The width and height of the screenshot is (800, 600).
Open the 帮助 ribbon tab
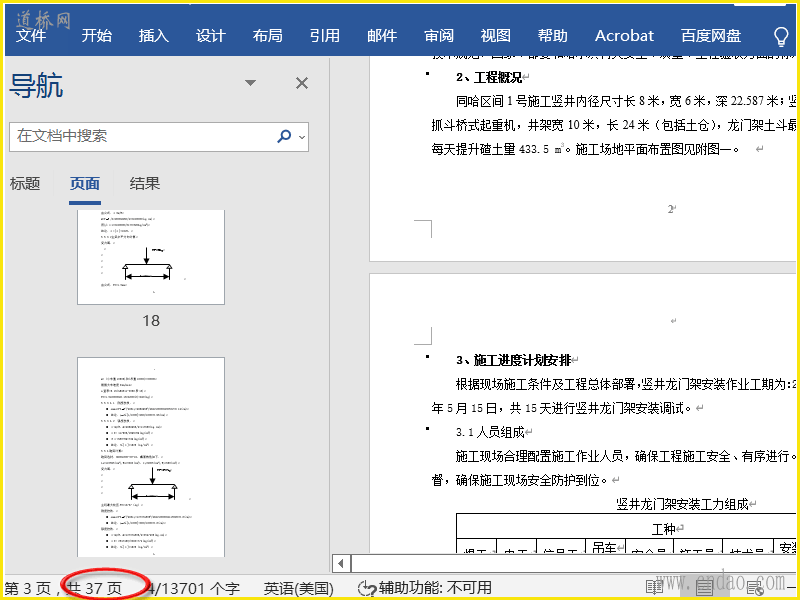[553, 35]
